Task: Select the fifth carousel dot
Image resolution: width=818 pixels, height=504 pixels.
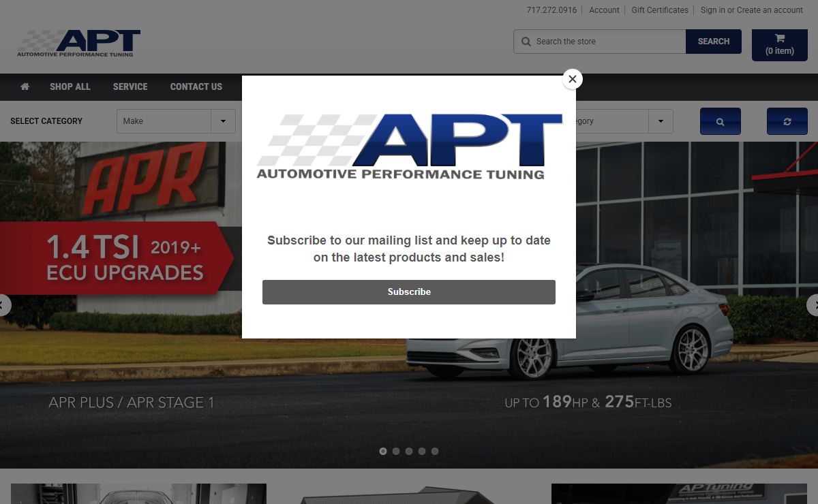Action: tap(435, 451)
